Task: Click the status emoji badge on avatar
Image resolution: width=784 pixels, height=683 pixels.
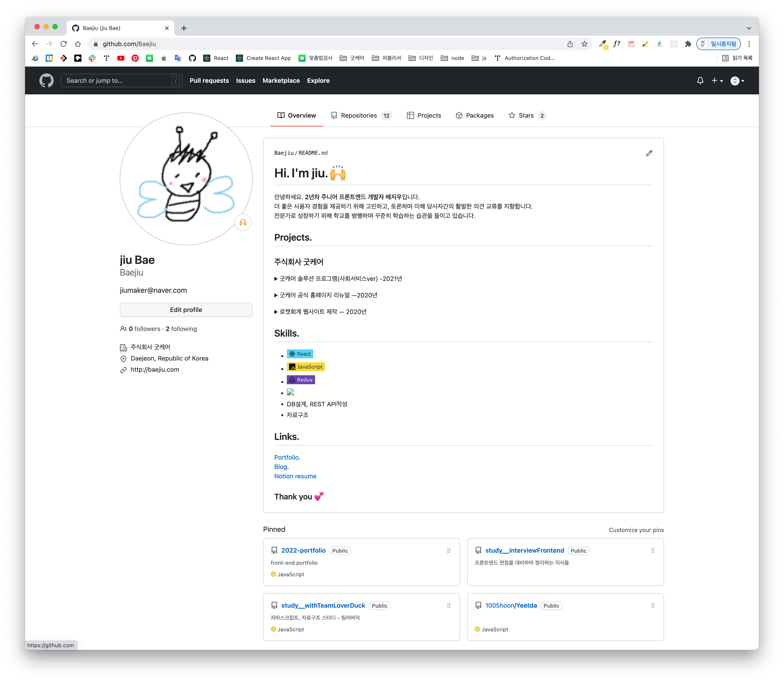Action: (243, 223)
